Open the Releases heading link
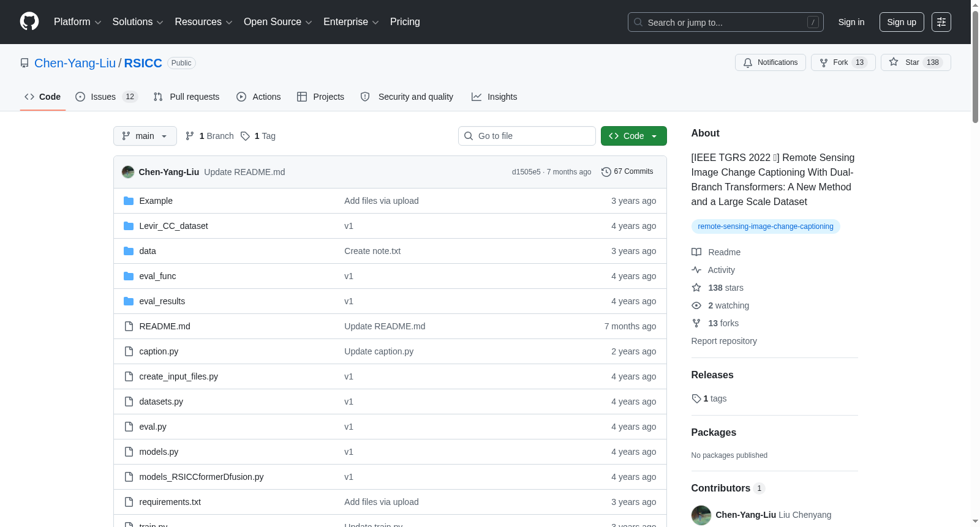This screenshot has width=980, height=527. click(712, 375)
